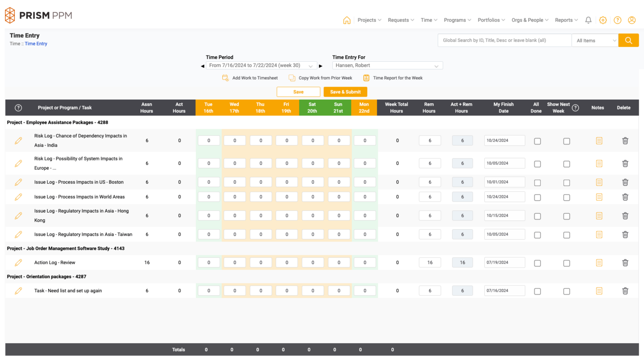Check All Done for Action Log - Review
Viewport: 644px width, 362px height.
[x=537, y=262]
